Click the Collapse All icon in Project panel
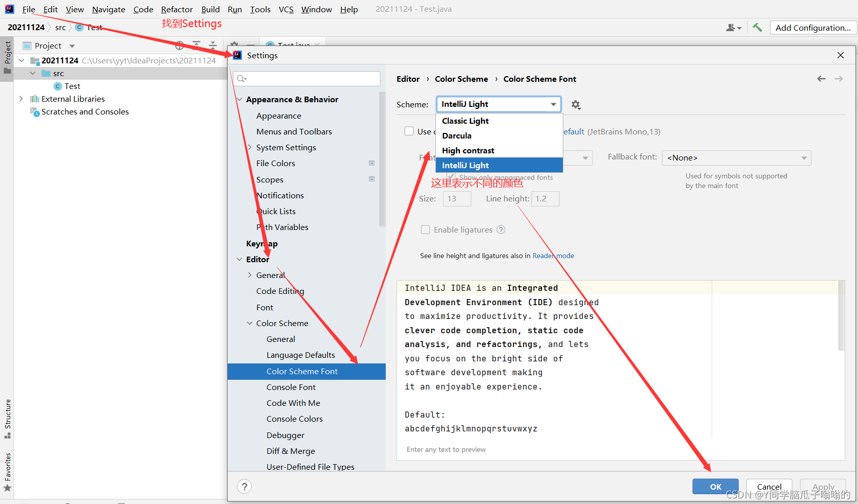This screenshot has height=504, width=858. click(x=213, y=45)
